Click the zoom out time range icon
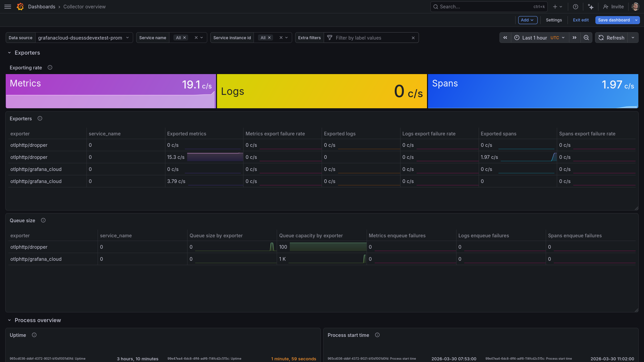 [x=586, y=38]
